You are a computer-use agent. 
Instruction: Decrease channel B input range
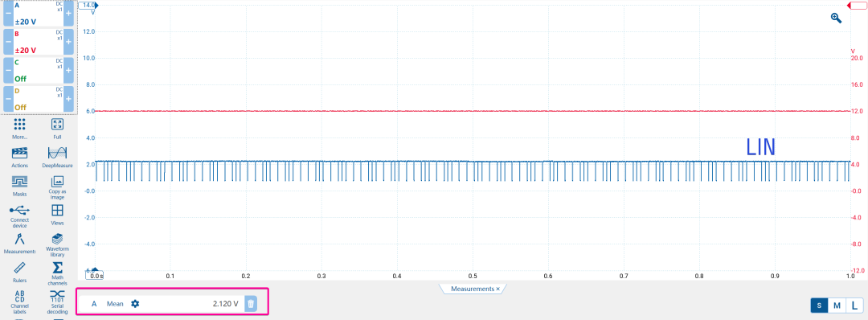pyautogui.click(x=8, y=42)
